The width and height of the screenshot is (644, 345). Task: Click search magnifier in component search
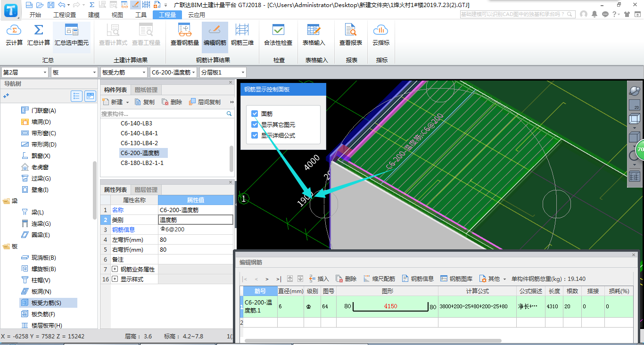[x=229, y=114]
